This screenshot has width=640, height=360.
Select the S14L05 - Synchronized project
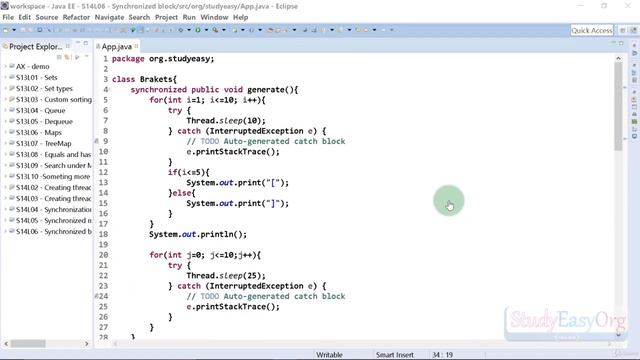(53, 220)
